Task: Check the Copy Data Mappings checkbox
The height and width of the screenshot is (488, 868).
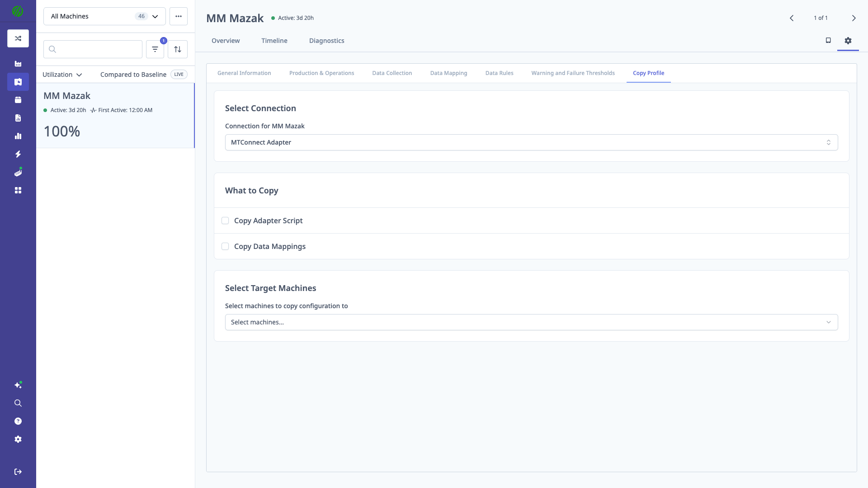Action: tap(225, 246)
